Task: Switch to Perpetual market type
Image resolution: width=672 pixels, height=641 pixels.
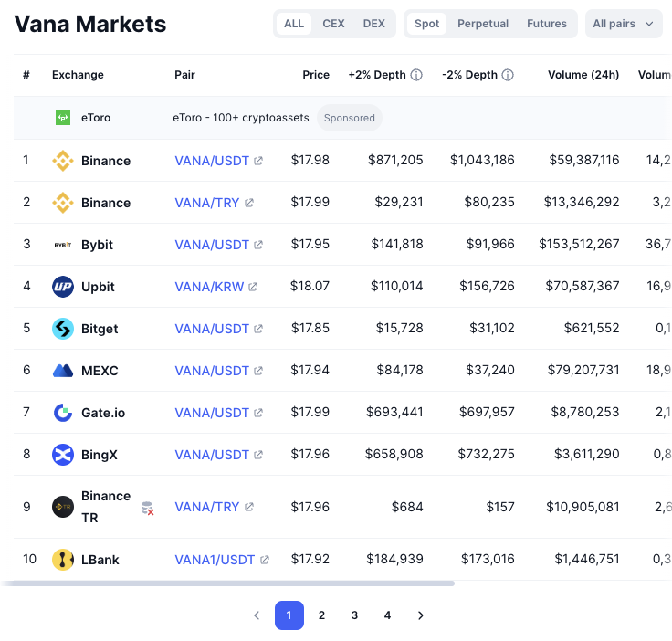Action: click(483, 24)
